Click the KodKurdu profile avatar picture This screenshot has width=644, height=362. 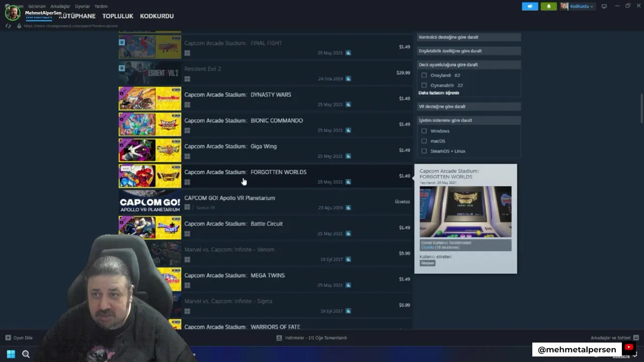pyautogui.click(x=565, y=6)
